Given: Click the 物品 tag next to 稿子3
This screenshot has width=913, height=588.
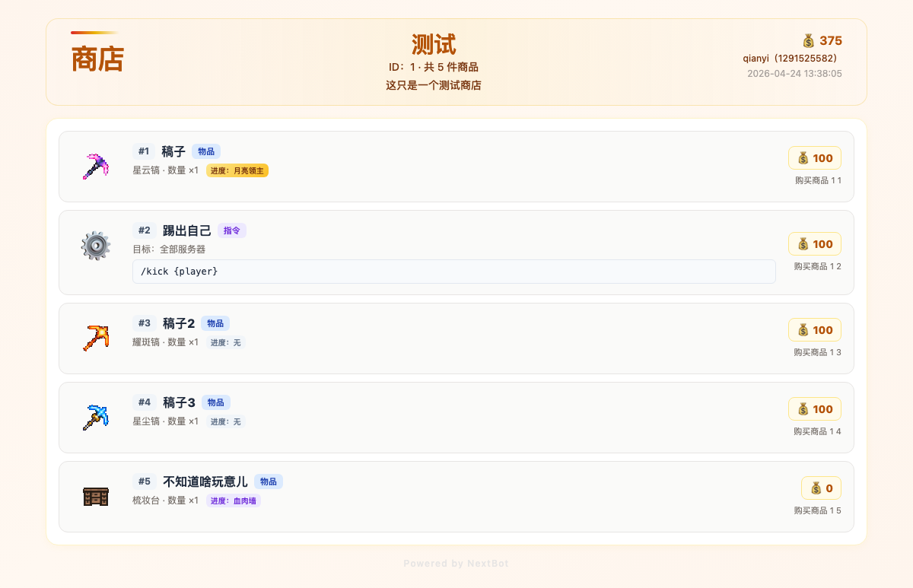Looking at the screenshot, I should point(216,402).
